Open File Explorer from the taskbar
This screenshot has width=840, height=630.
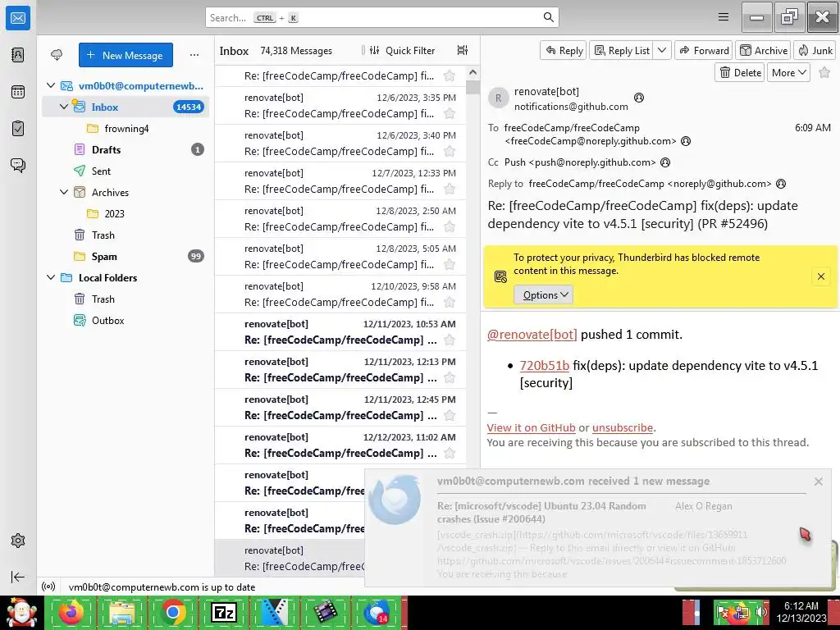point(122,612)
